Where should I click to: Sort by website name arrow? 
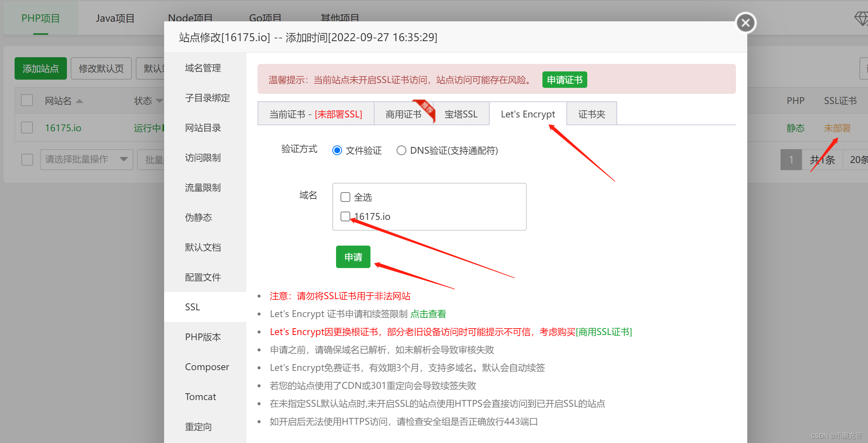point(79,101)
